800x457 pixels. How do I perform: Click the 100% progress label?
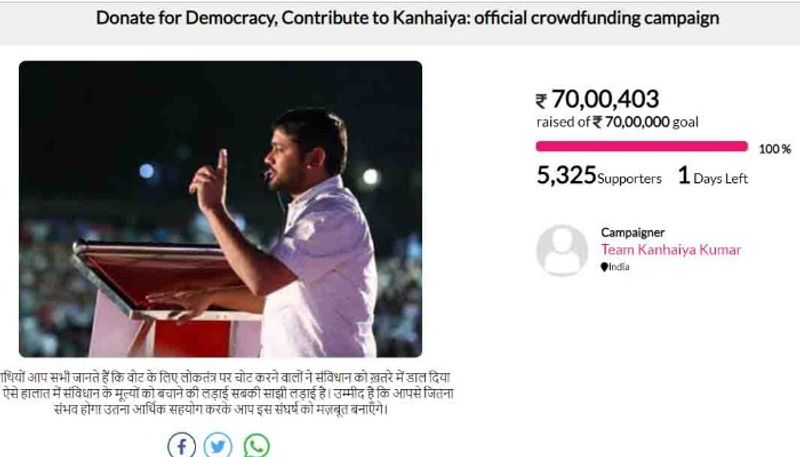774,149
